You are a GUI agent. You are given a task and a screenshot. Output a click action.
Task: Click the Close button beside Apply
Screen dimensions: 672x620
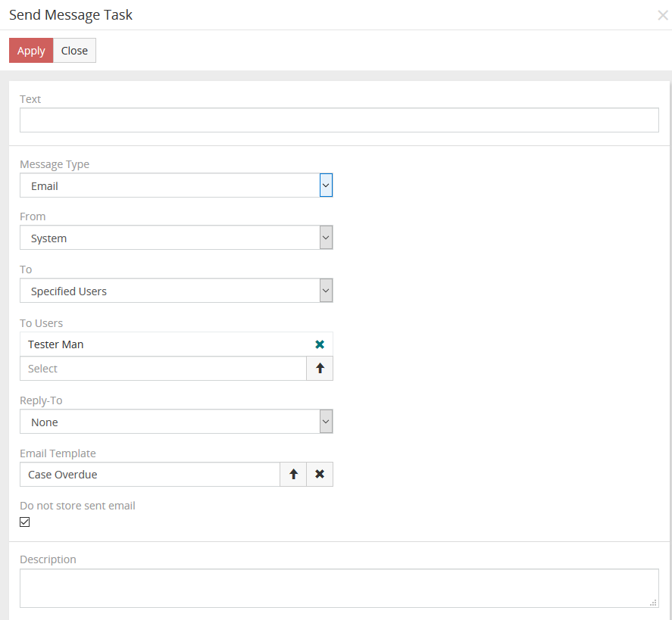tap(74, 51)
